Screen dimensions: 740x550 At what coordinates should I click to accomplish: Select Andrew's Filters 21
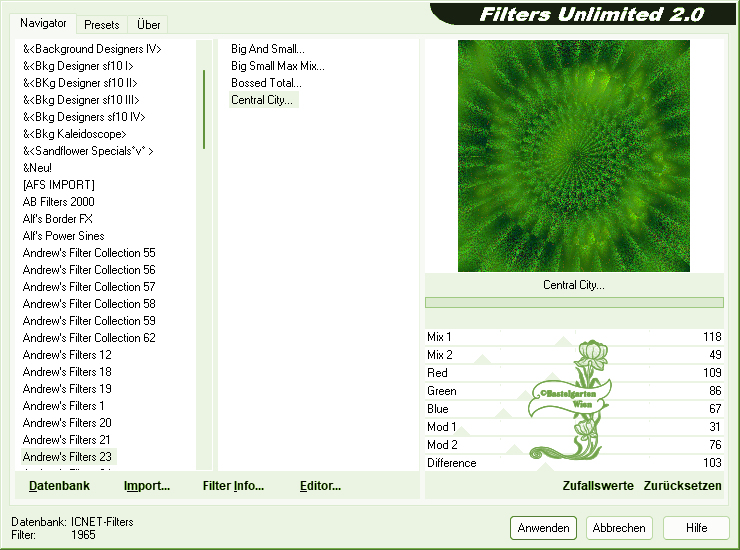(67, 440)
